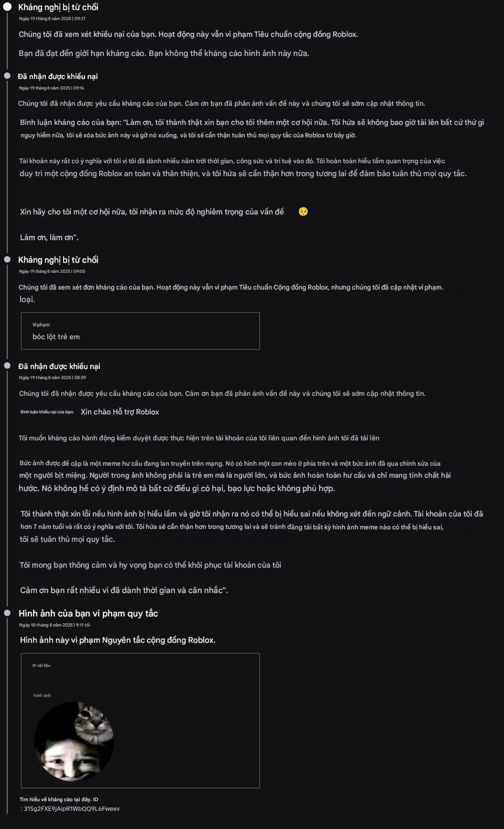Image resolution: width=504 pixels, height=829 pixels.
Task: Click the timeline dot for the 09:00 appeal denial
Action: (7, 259)
